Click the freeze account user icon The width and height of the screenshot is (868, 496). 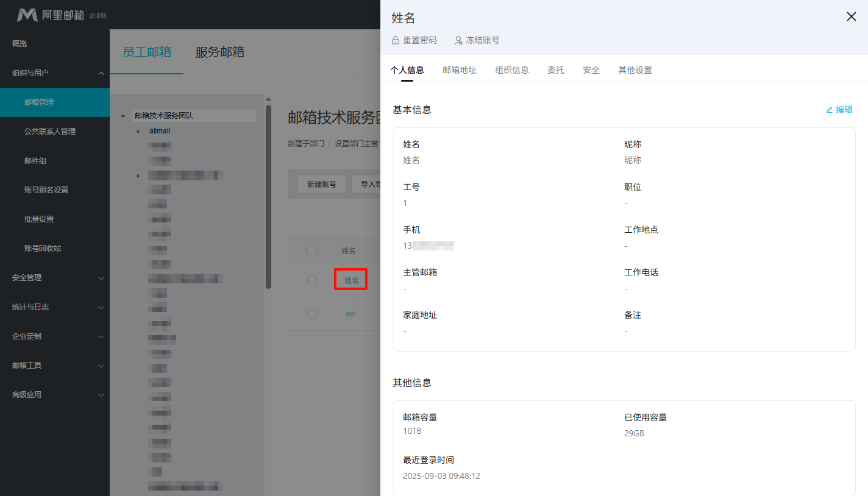click(x=458, y=40)
